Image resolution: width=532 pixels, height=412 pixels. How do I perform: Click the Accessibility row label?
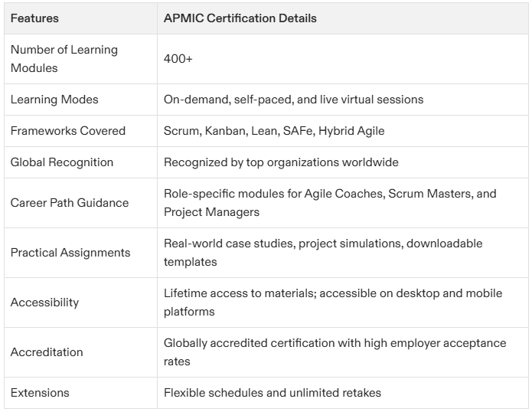pos(44,302)
